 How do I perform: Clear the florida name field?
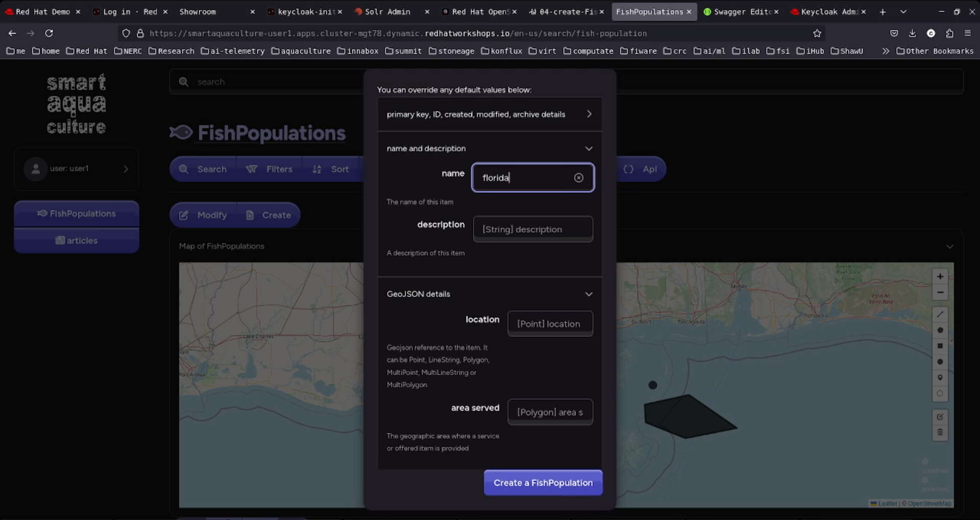point(578,178)
